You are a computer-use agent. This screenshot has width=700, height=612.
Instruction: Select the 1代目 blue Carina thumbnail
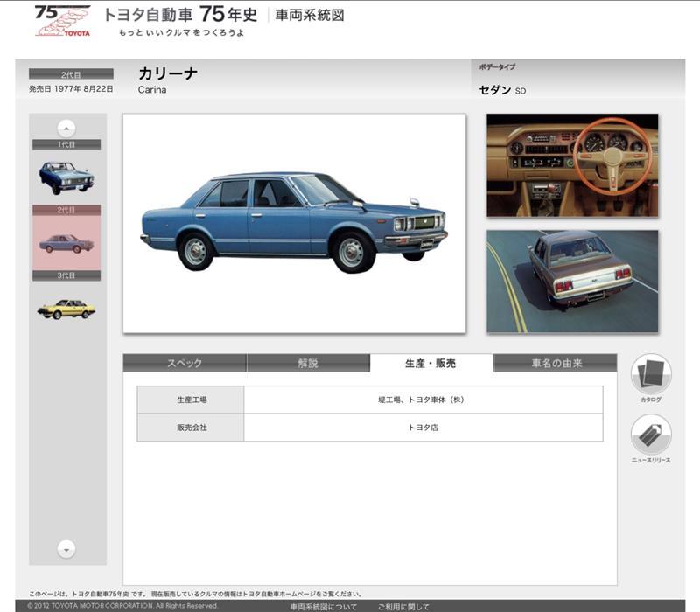[66, 178]
